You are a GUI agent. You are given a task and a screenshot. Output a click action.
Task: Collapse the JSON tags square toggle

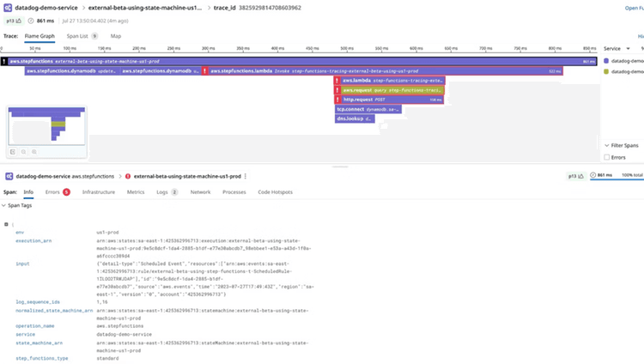[6, 224]
